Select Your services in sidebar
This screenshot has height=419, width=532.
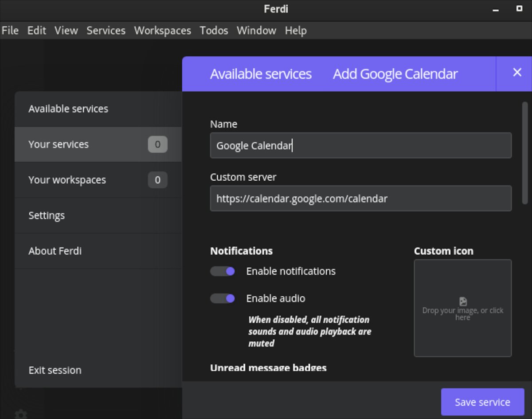59,144
